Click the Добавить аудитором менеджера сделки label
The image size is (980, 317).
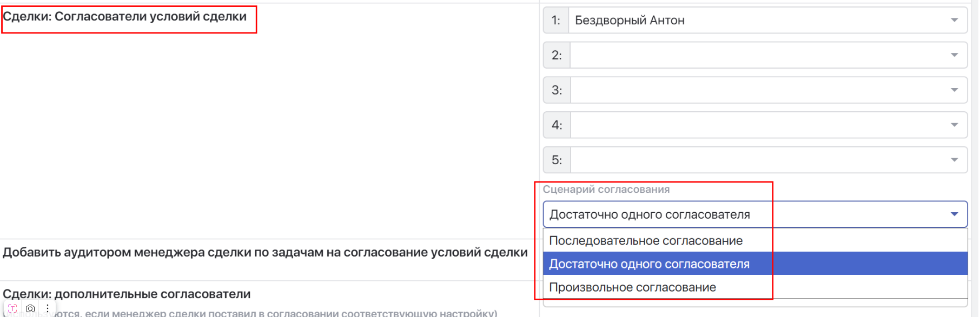click(265, 253)
